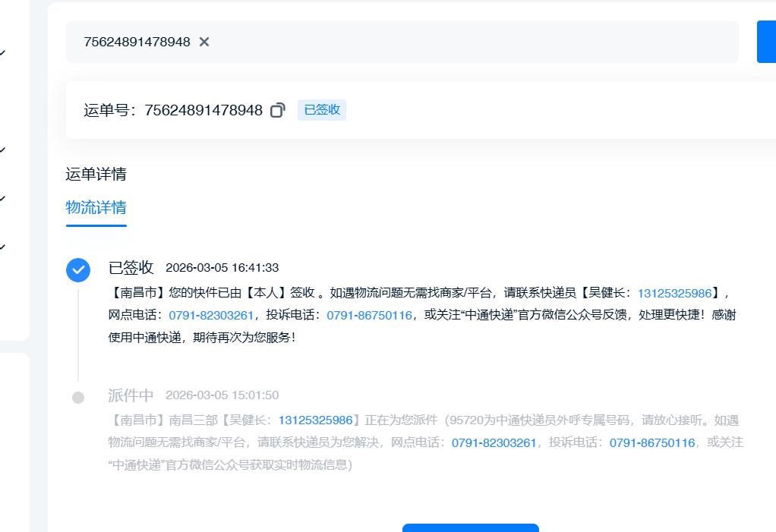Viewport: 776px width, 532px height.
Task: Click the grey timeline dot beside 派件中
Action: 77,398
